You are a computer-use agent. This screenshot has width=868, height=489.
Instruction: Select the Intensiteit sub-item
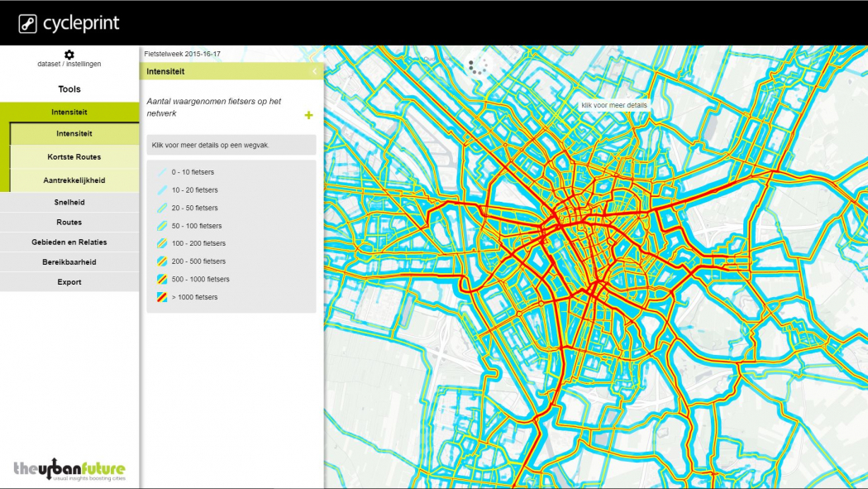tap(74, 133)
